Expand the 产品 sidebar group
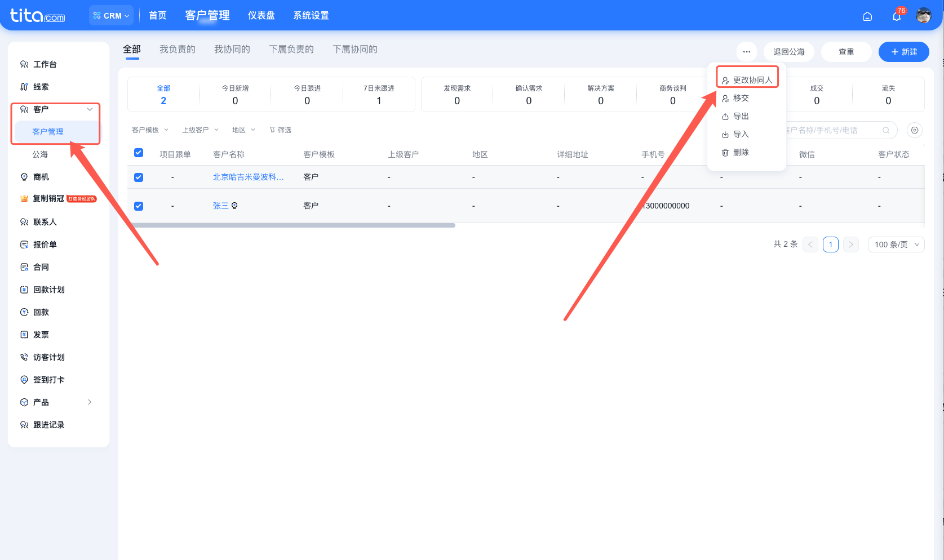This screenshot has height=560, width=944. click(90, 402)
